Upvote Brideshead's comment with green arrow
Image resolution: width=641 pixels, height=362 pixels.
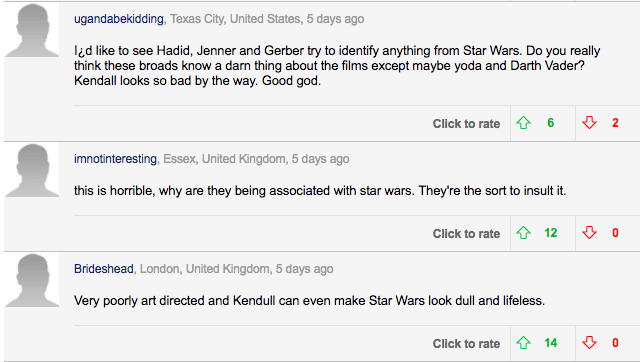[523, 343]
